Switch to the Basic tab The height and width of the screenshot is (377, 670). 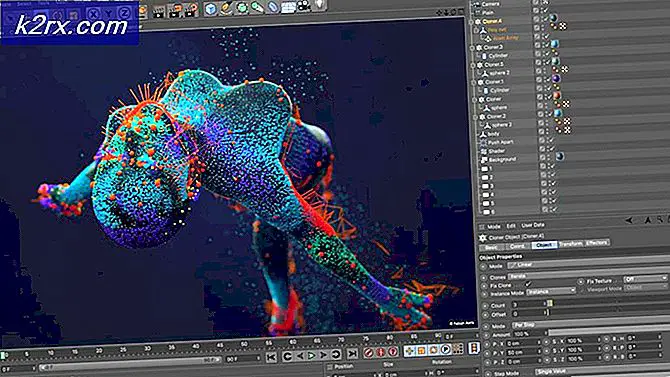click(491, 247)
